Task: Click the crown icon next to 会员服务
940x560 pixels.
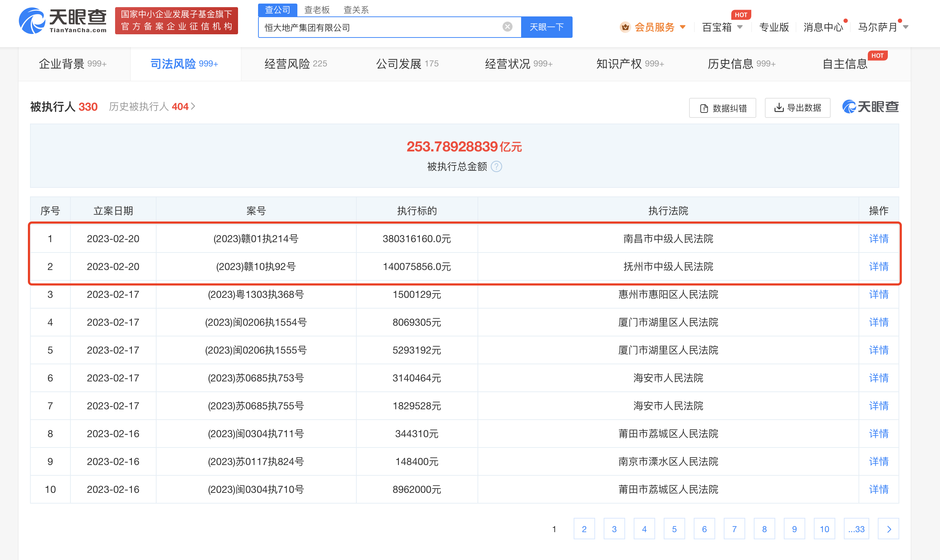Action: pyautogui.click(x=625, y=27)
